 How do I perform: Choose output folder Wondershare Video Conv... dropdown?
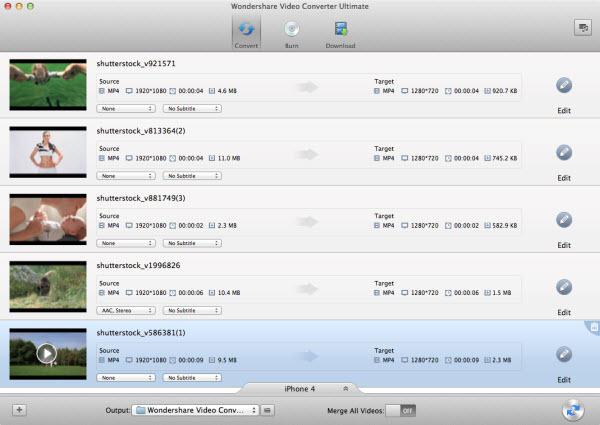point(195,410)
